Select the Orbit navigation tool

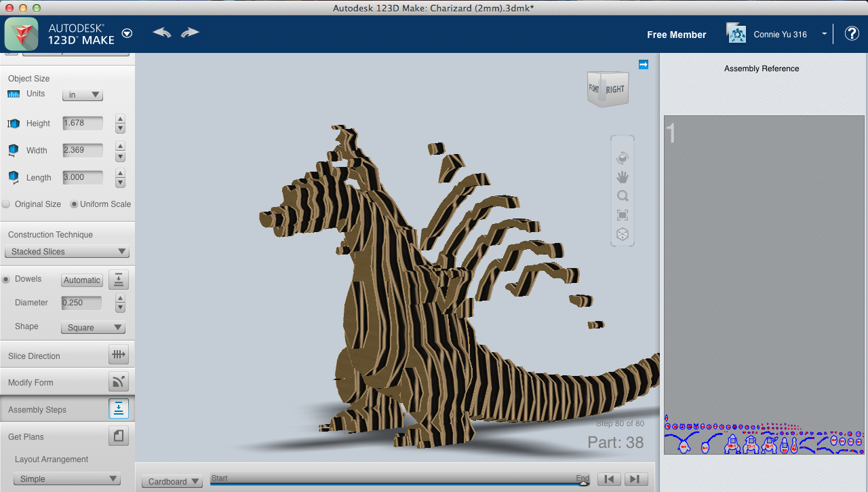(623, 157)
